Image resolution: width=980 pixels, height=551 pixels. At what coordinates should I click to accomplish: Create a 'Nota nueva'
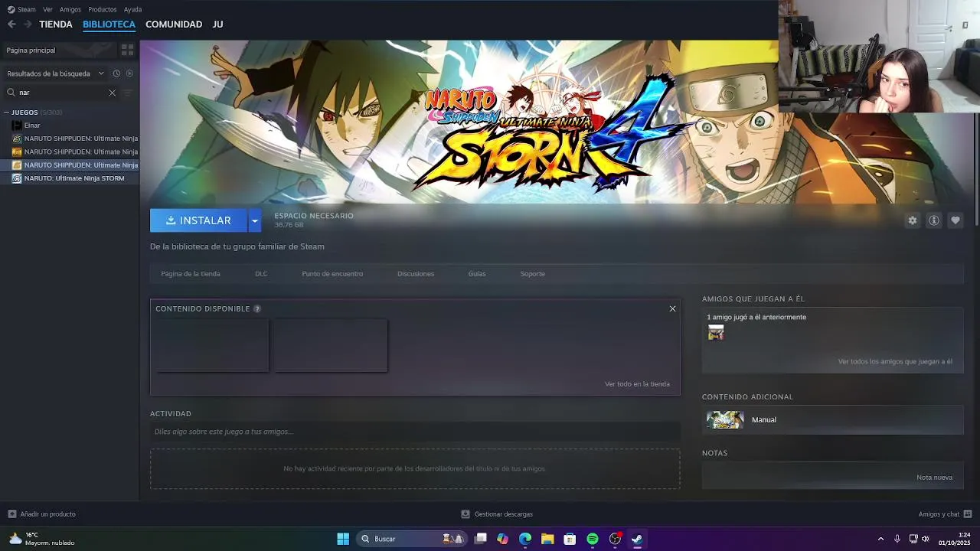tap(934, 478)
